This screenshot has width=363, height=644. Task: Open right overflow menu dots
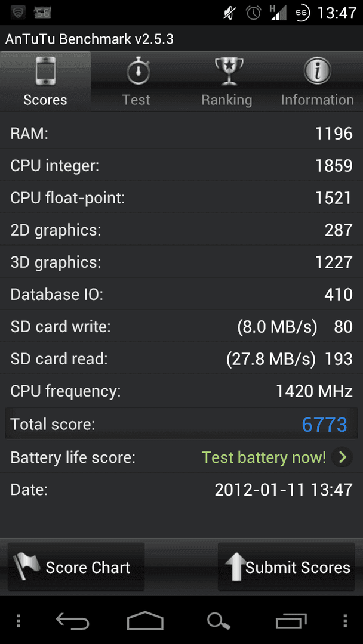pyautogui.click(x=345, y=621)
